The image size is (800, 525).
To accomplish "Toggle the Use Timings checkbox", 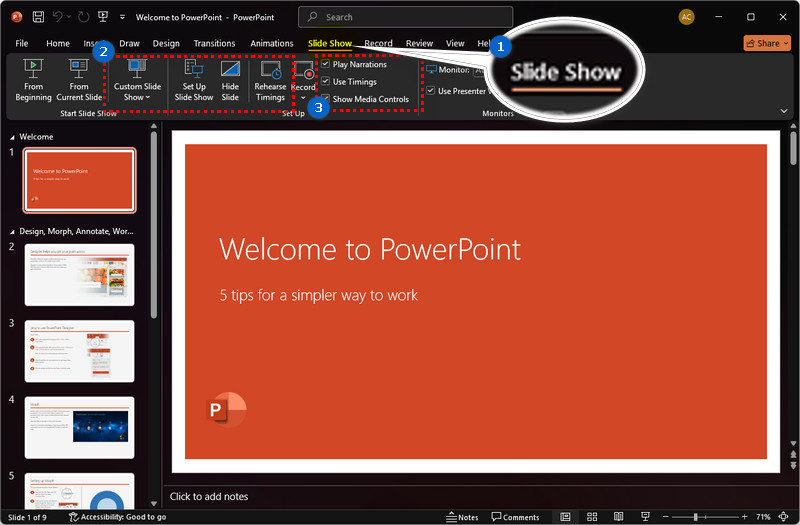I will pos(326,81).
